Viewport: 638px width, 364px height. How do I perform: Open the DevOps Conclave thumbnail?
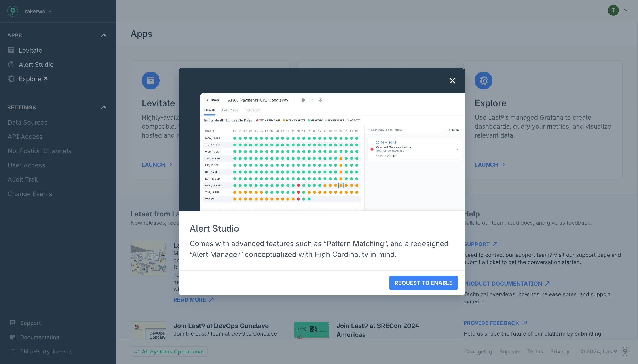click(148, 330)
